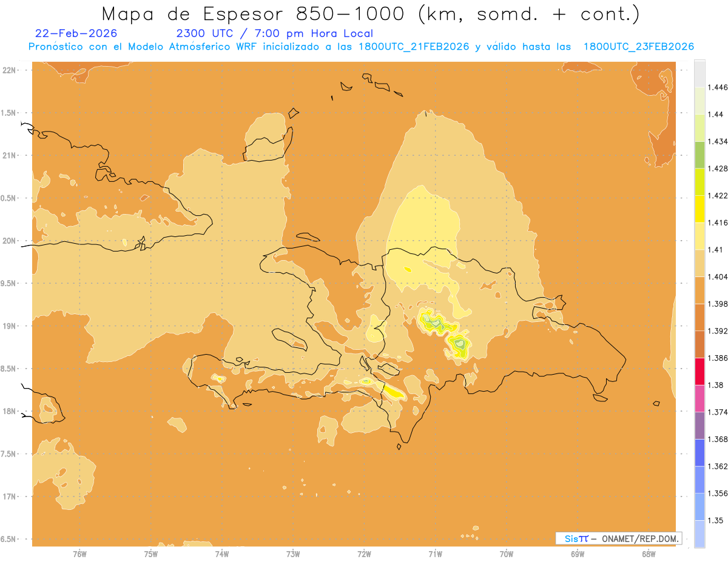Viewport: 728px width, 562px height.
Task: Pick the tan swatch between 1.404 and 1.41
Action: [x=699, y=263]
